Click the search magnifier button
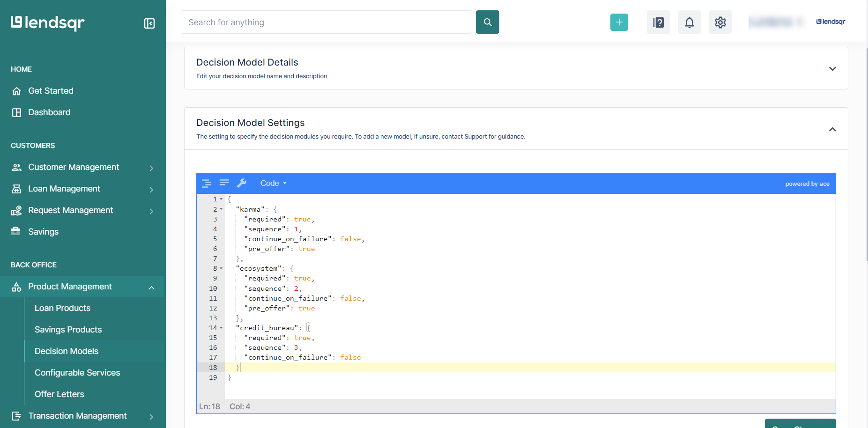Viewport: 868px width, 428px height. point(488,22)
